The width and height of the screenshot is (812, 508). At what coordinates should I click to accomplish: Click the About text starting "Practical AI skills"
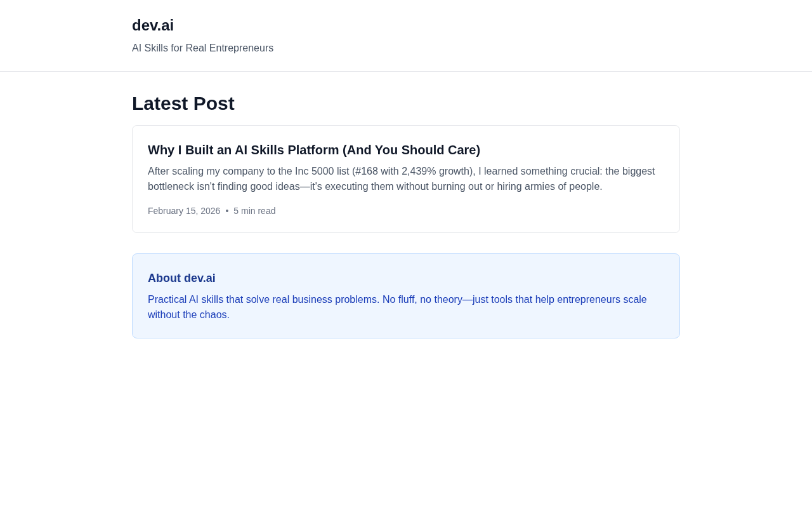point(397,307)
